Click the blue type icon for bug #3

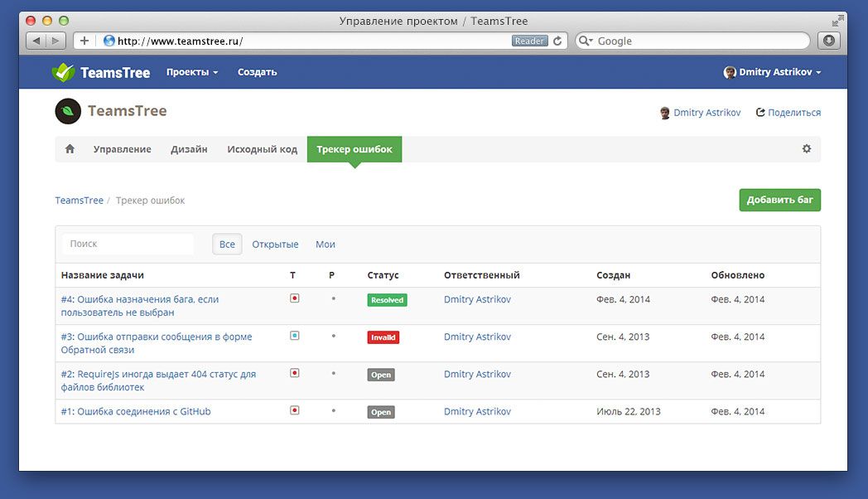point(294,336)
